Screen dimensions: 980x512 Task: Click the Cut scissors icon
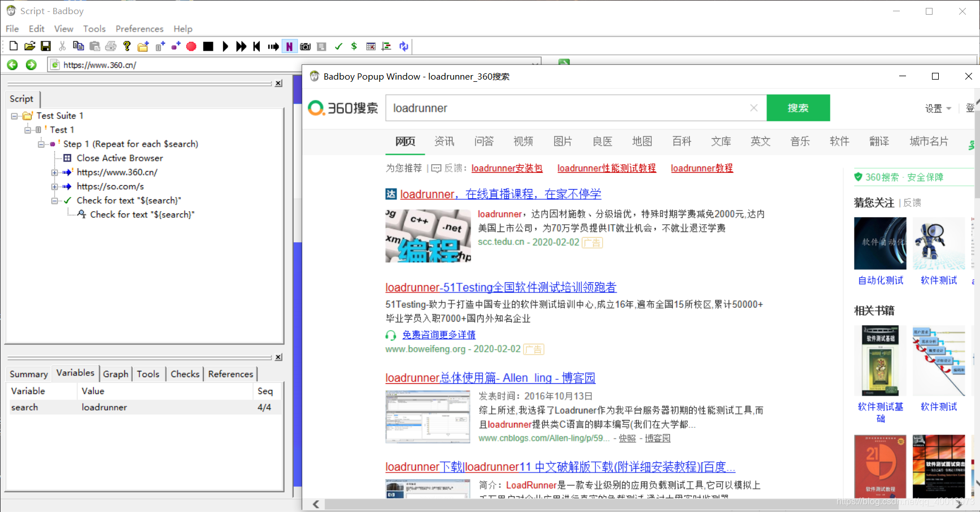pyautogui.click(x=62, y=46)
